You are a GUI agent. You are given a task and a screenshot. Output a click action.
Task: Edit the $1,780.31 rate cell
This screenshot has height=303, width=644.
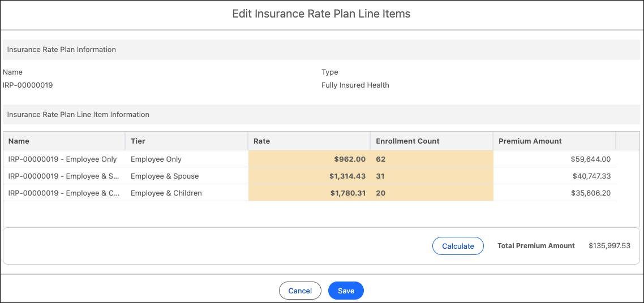(309, 193)
